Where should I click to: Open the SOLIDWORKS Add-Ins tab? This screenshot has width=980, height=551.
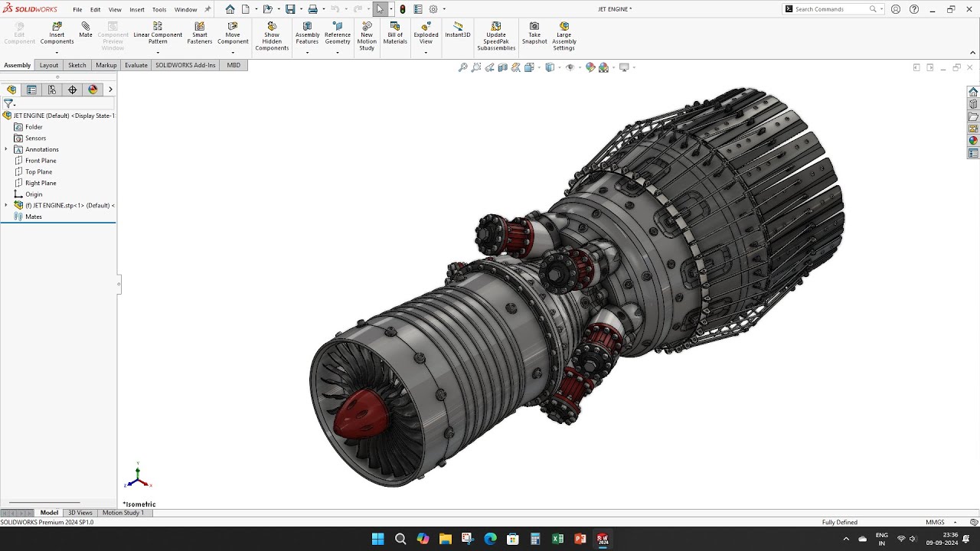point(185,65)
